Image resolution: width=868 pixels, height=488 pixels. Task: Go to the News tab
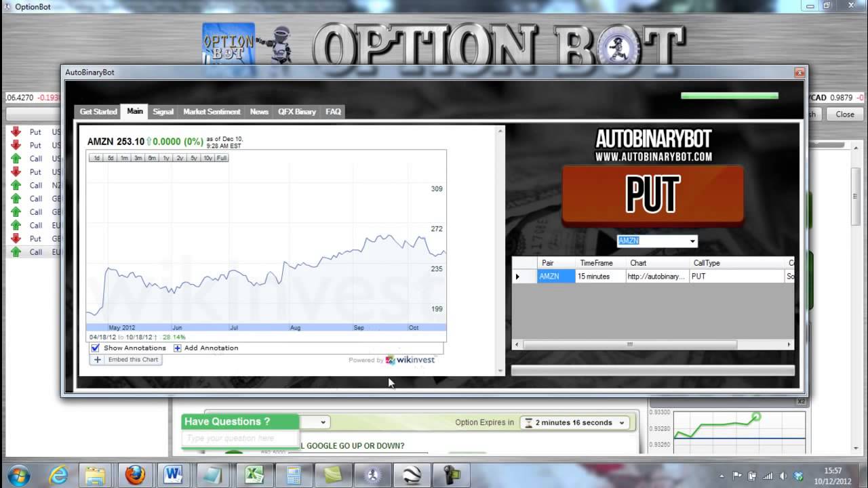pos(259,112)
